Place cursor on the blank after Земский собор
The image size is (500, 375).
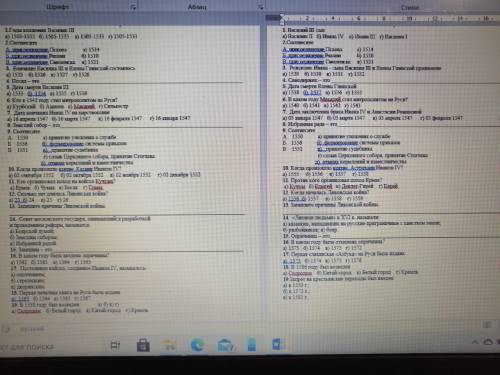point(152,126)
